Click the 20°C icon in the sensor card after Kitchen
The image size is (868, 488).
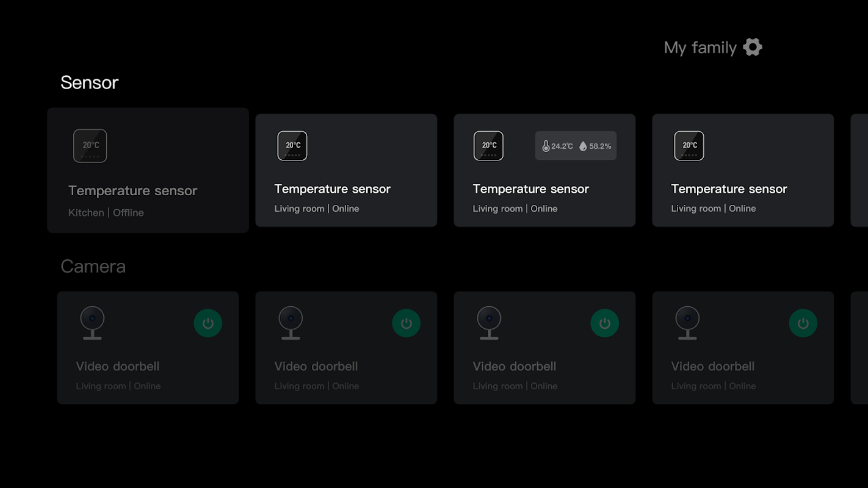pyautogui.click(x=292, y=146)
